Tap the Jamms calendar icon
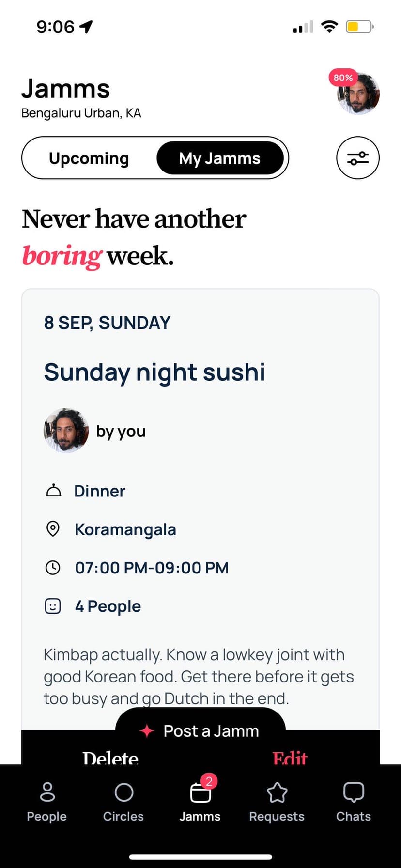The image size is (401, 868). (200, 793)
